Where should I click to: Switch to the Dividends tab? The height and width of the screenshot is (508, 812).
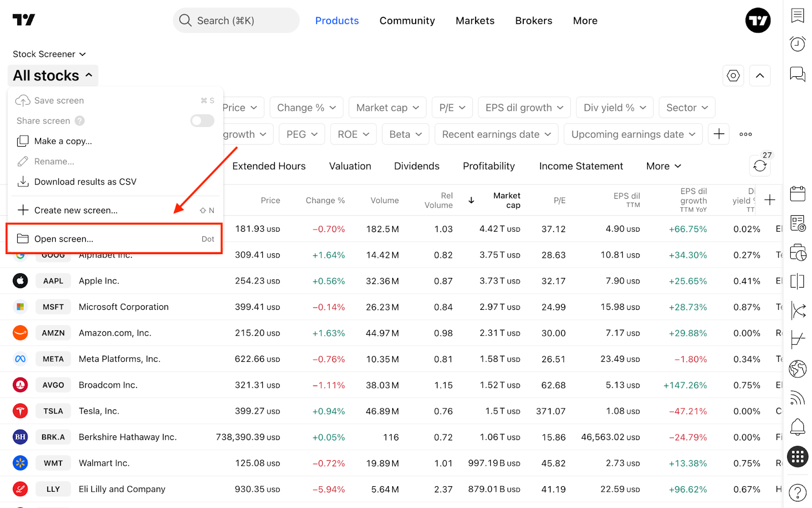(x=417, y=166)
